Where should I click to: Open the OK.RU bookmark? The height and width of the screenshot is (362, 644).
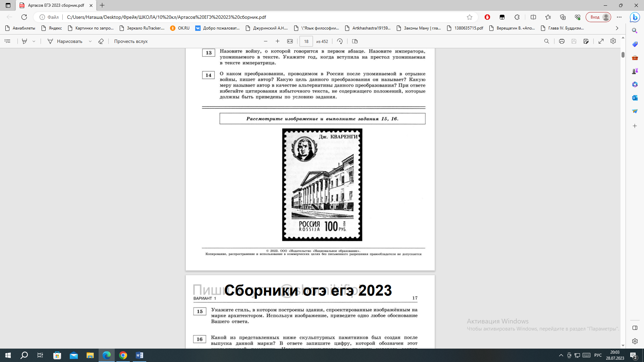coord(180,28)
